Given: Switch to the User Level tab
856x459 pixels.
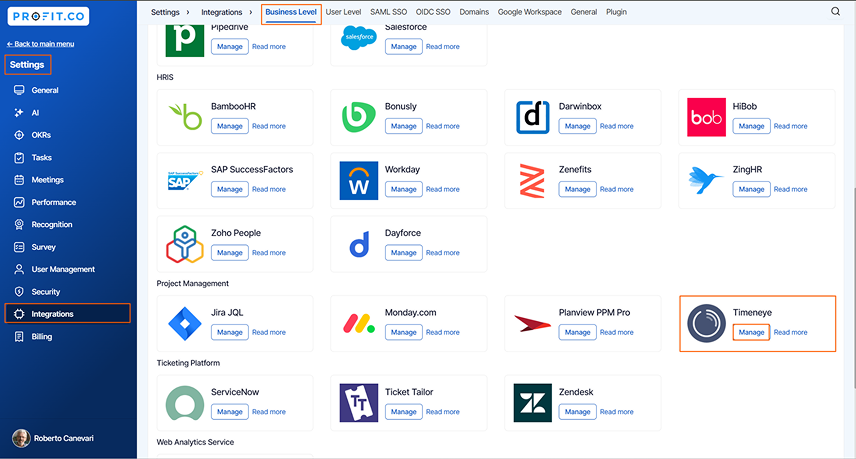Looking at the screenshot, I should 343,12.
